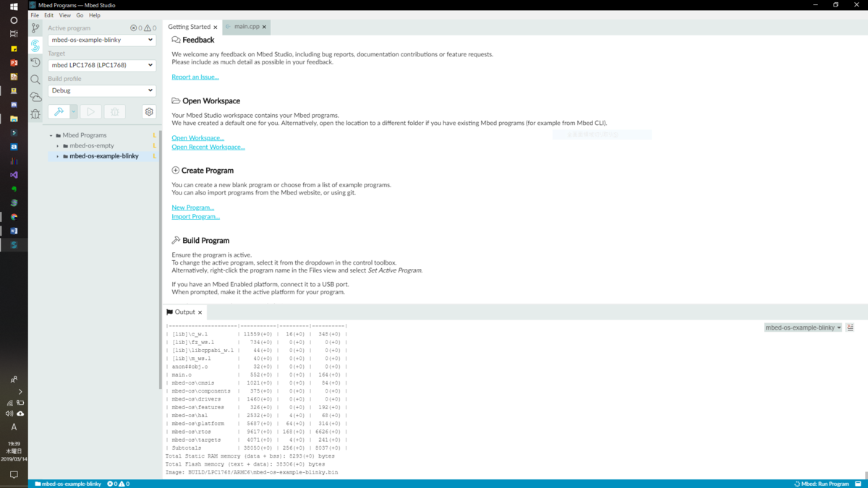Click the IME 'A' input indicator
868x488 pixels.
[x=14, y=427]
